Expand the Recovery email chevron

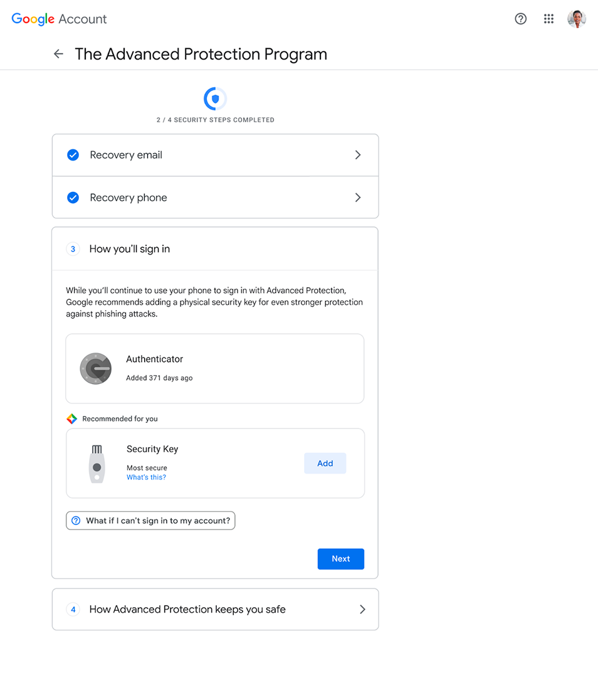click(x=358, y=155)
